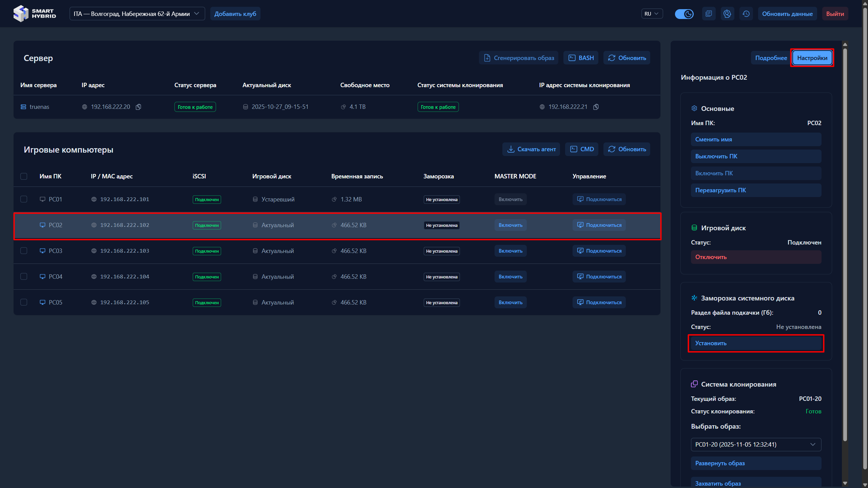Switch to the Настройки tab
This screenshot has width=868, height=488.
pyautogui.click(x=812, y=58)
